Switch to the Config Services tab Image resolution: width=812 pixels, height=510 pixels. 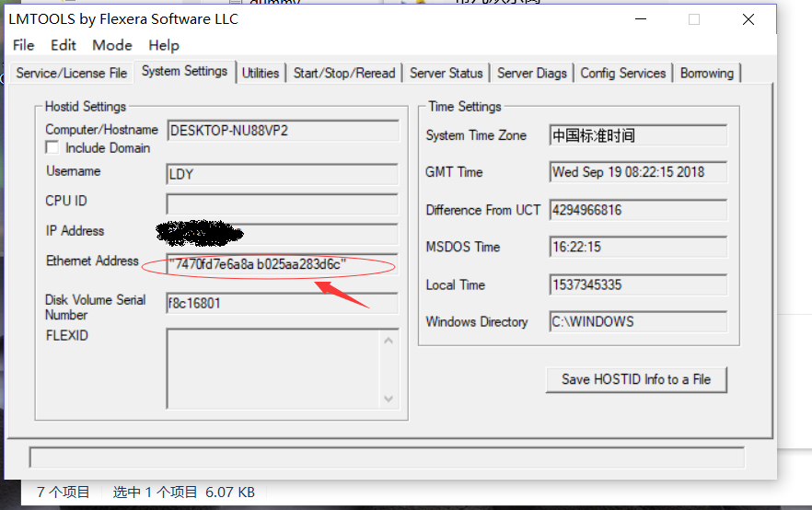pos(623,73)
